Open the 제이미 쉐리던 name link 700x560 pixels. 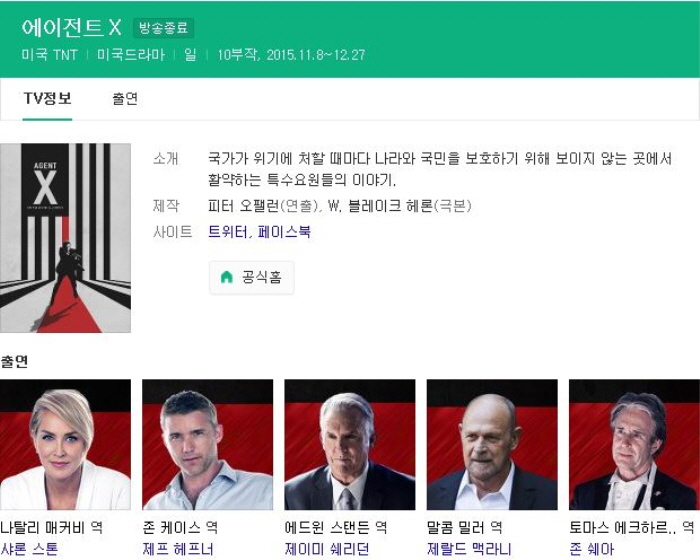point(327,549)
